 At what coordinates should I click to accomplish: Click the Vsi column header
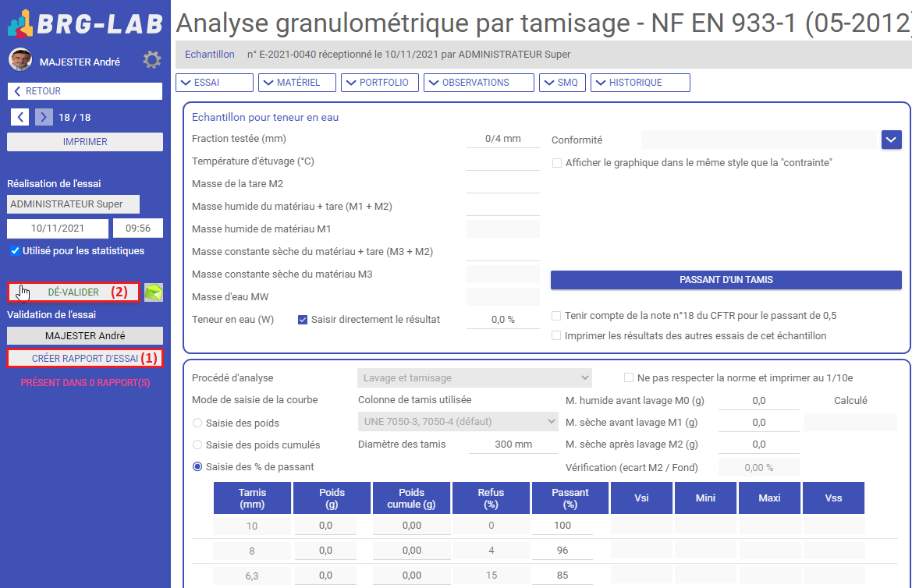(641, 498)
